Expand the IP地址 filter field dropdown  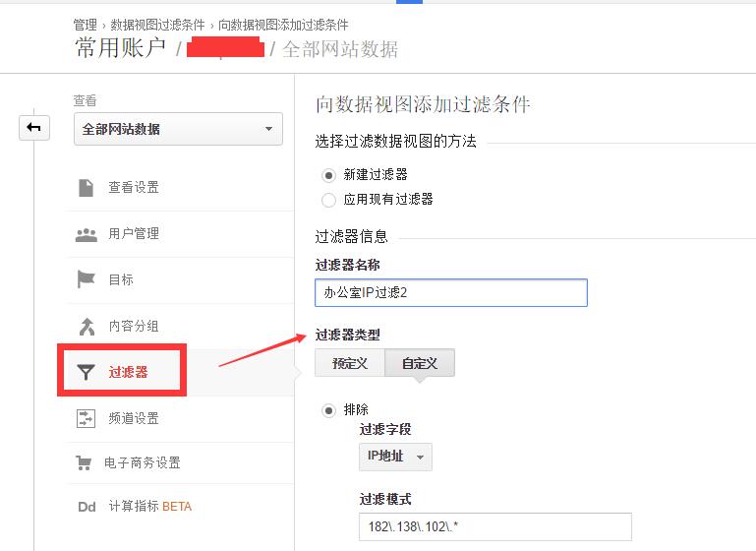395,457
